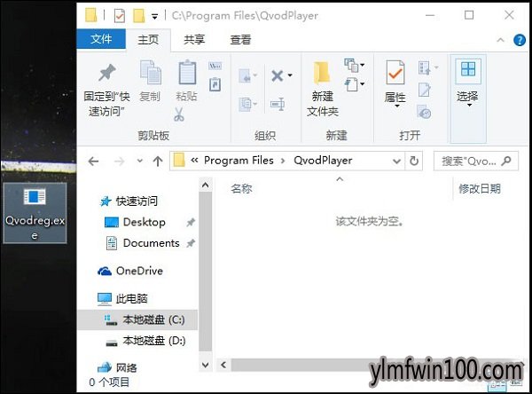Switch to the View (查看) tab
Viewport: 532px width, 394px height.
[240, 40]
